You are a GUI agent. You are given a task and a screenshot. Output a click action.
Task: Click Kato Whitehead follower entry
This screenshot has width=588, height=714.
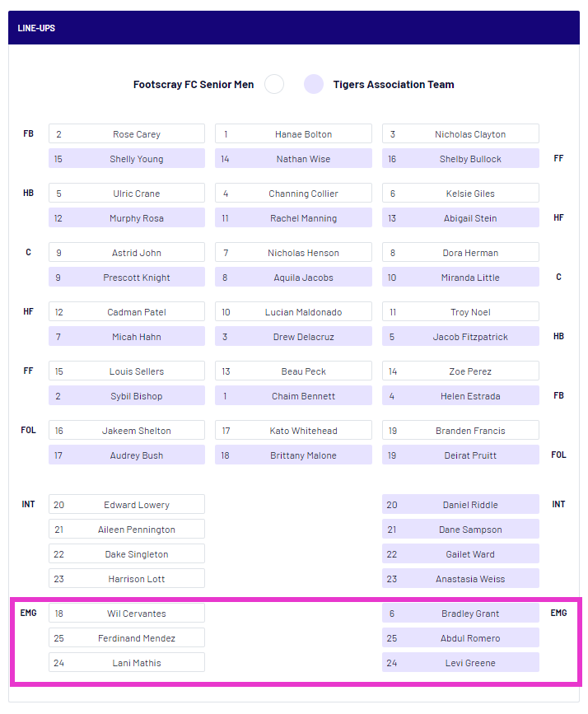click(293, 431)
